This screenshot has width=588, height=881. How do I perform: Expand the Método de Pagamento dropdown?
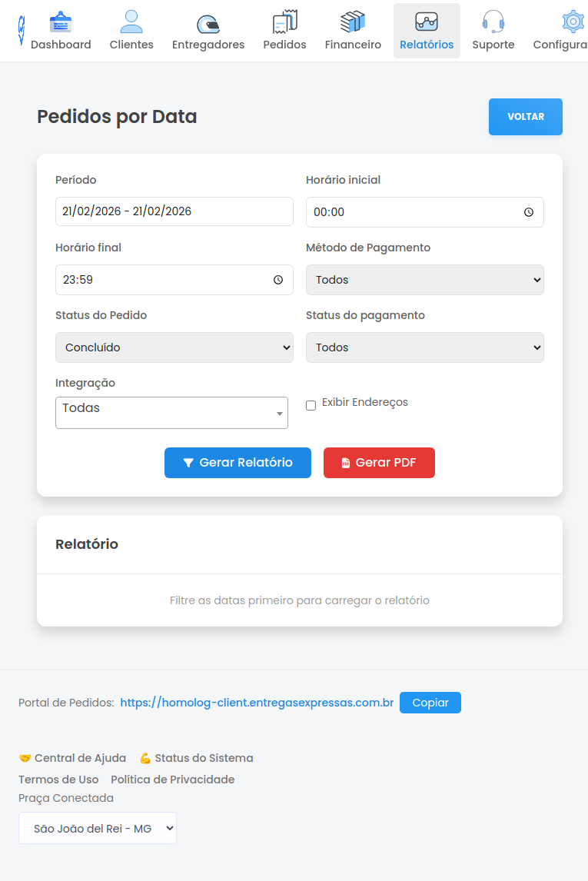click(x=424, y=280)
